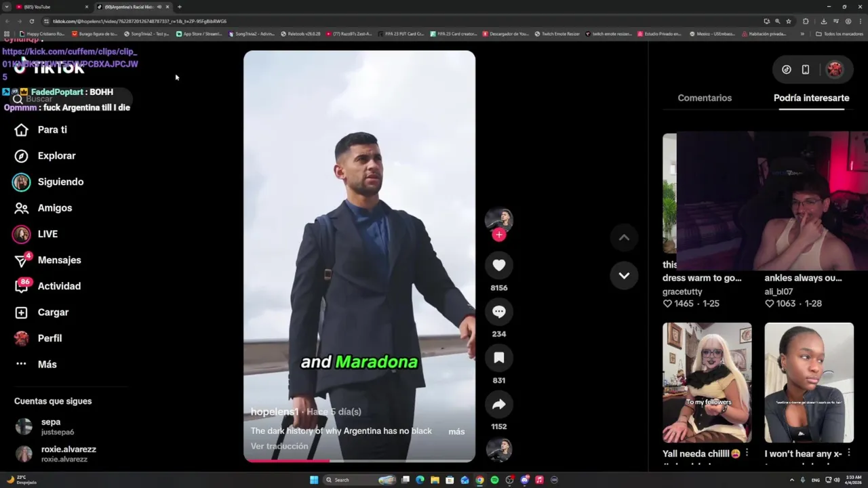The height and width of the screenshot is (488, 868).
Task: Go to the next video with down arrow
Action: pos(624,276)
